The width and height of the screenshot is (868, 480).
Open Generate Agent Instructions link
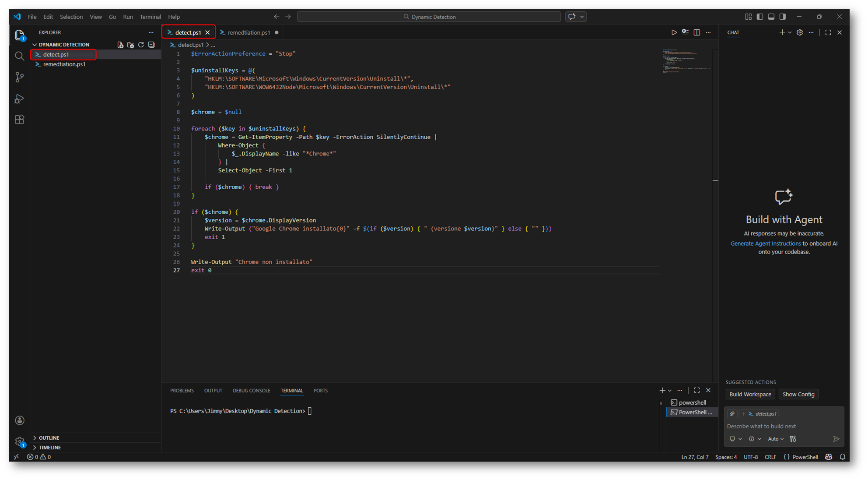click(x=765, y=244)
